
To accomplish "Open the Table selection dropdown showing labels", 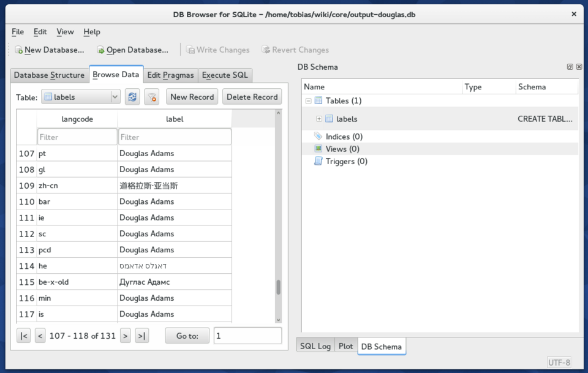I will pyautogui.click(x=81, y=97).
